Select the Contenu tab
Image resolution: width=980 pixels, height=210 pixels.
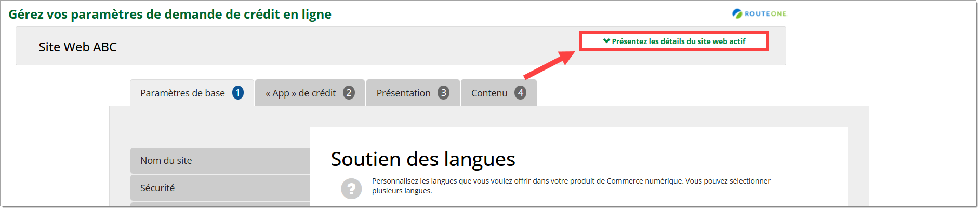click(489, 93)
